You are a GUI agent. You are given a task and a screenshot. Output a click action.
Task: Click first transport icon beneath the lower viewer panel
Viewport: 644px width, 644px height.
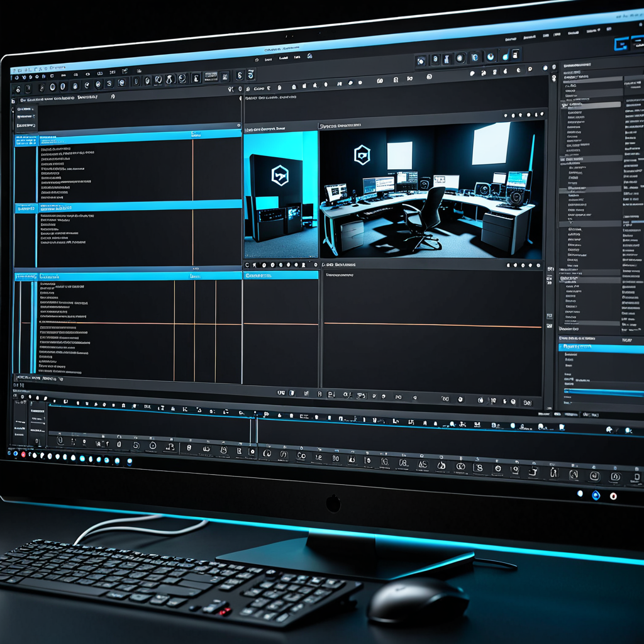pos(281,393)
